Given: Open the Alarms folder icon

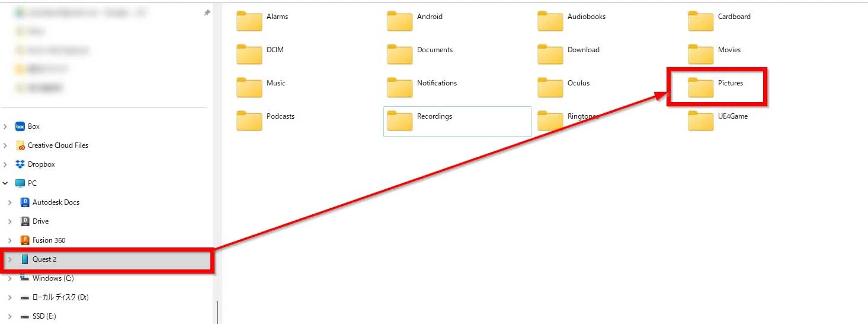Looking at the screenshot, I should 249,21.
